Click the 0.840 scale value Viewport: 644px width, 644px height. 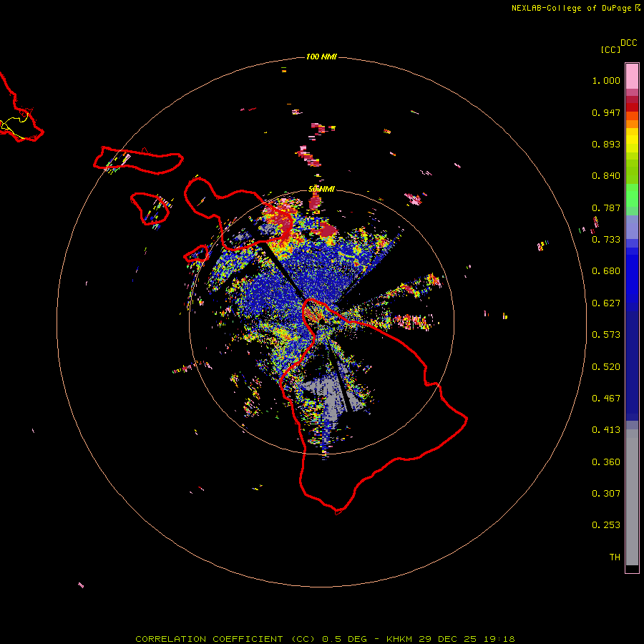coord(606,176)
